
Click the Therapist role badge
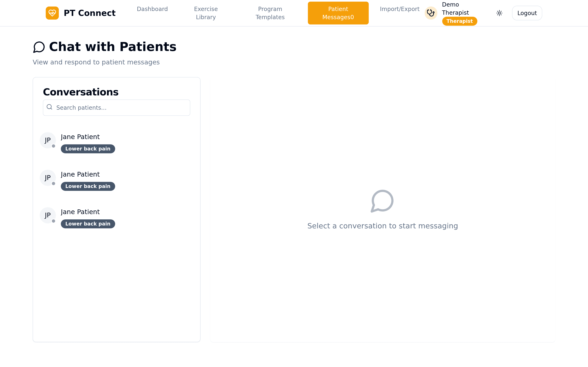[x=460, y=21]
